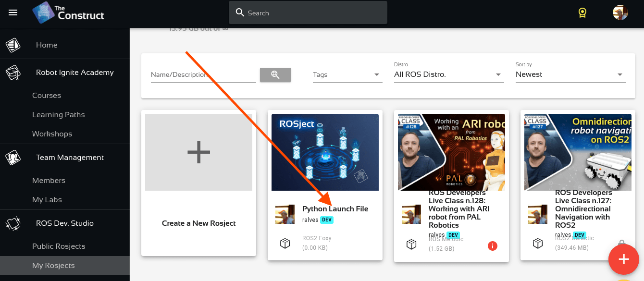
Task: Open Members in sidebar
Action: coord(49,181)
